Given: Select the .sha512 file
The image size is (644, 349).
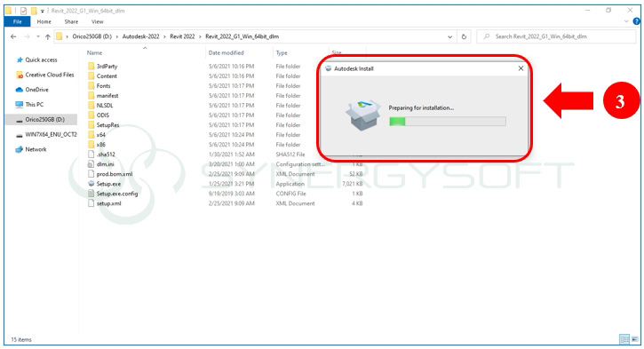Looking at the screenshot, I should pyautogui.click(x=101, y=155).
